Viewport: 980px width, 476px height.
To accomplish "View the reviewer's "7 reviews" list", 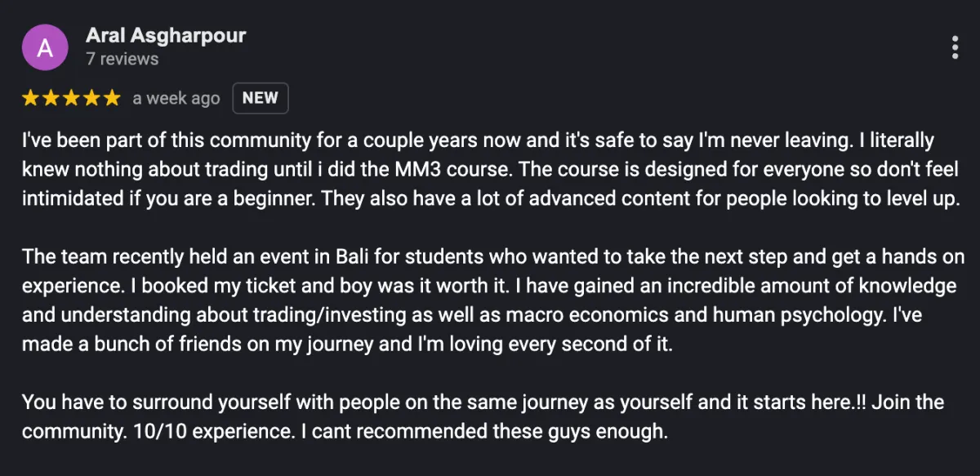I will (122, 59).
